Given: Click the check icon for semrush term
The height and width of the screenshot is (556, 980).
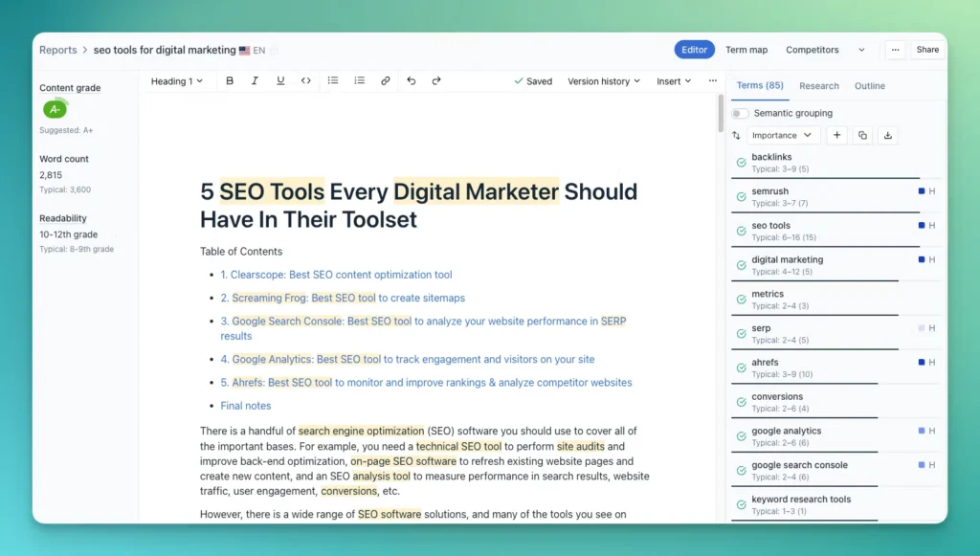Looking at the screenshot, I should (742, 197).
